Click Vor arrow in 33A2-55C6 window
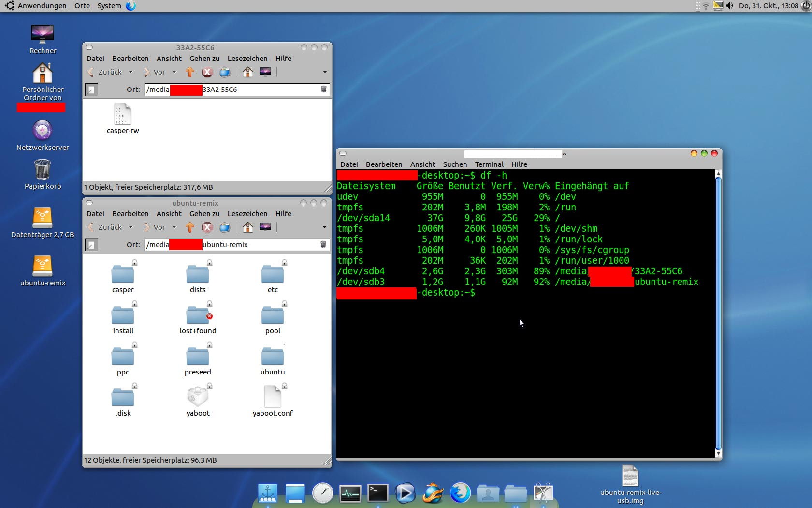The image size is (812, 508). [x=147, y=72]
